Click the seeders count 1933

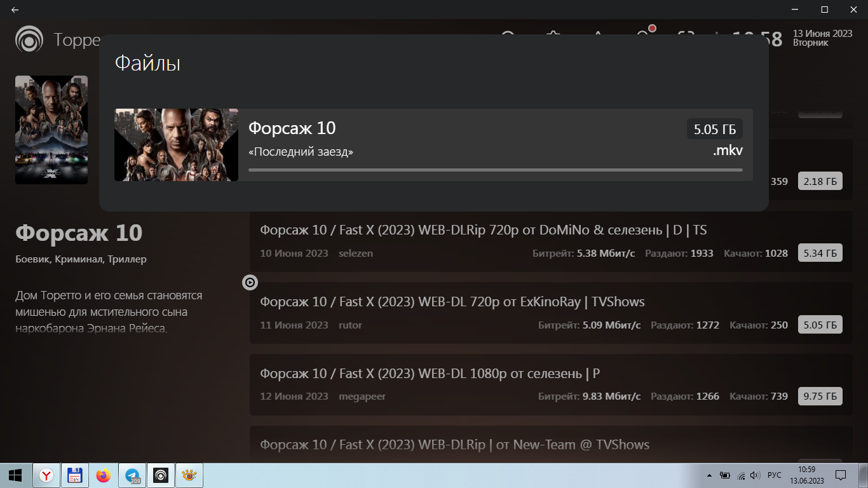point(702,253)
